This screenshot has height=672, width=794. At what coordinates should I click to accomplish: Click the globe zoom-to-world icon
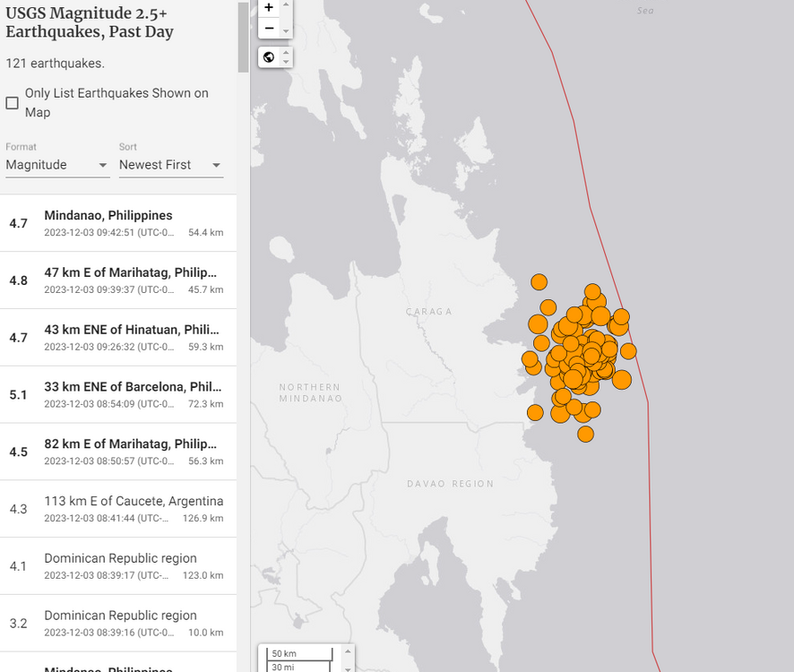pos(269,57)
